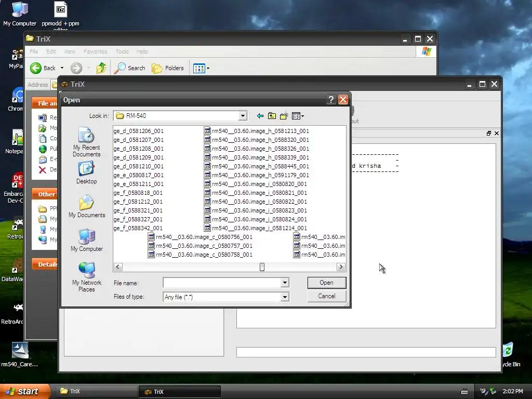Select file ge_e_0580817_001
532x399 pixels.
click(x=138, y=175)
